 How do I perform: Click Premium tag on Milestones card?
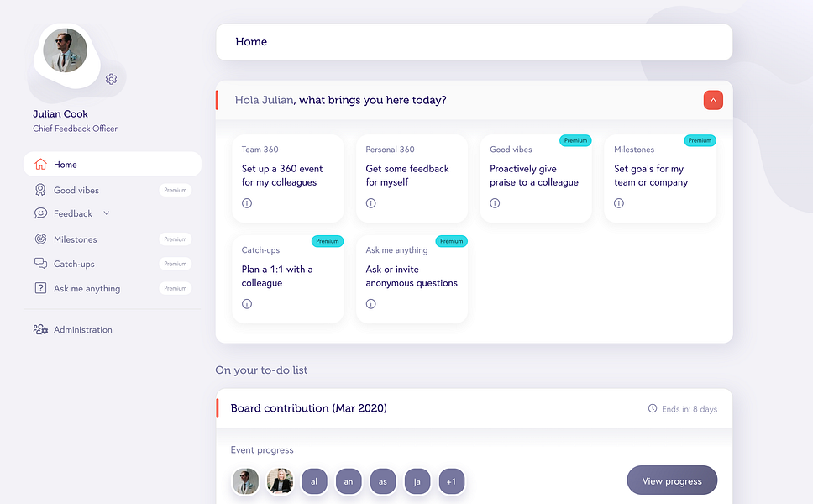pyautogui.click(x=700, y=140)
